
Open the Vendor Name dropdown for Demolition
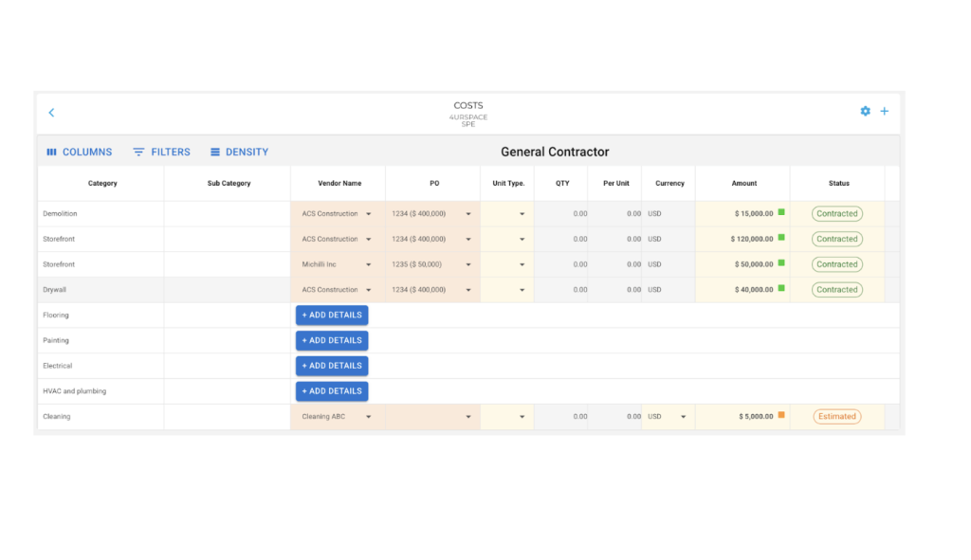(x=369, y=213)
